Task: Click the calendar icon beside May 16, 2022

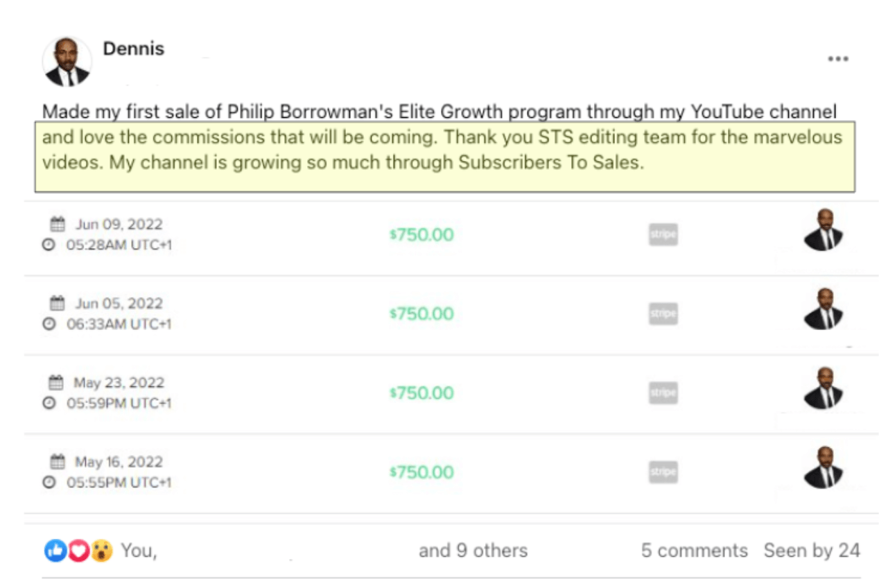Action: click(x=58, y=462)
